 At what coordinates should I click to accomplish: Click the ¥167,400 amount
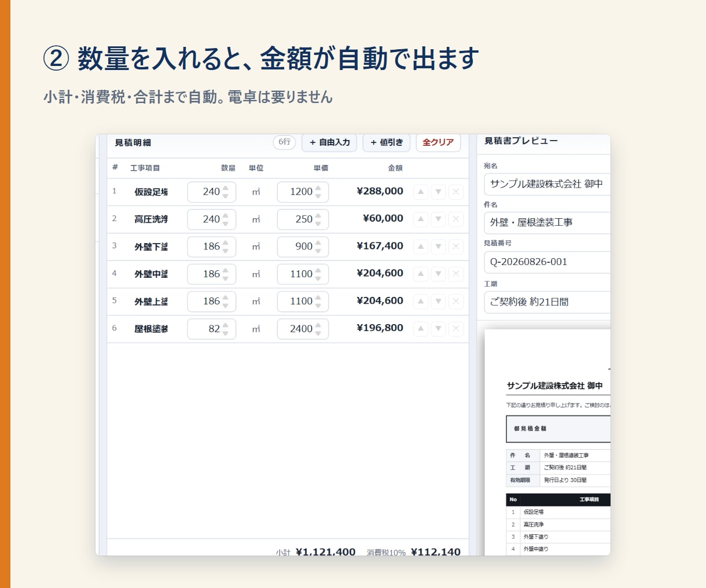pos(380,246)
